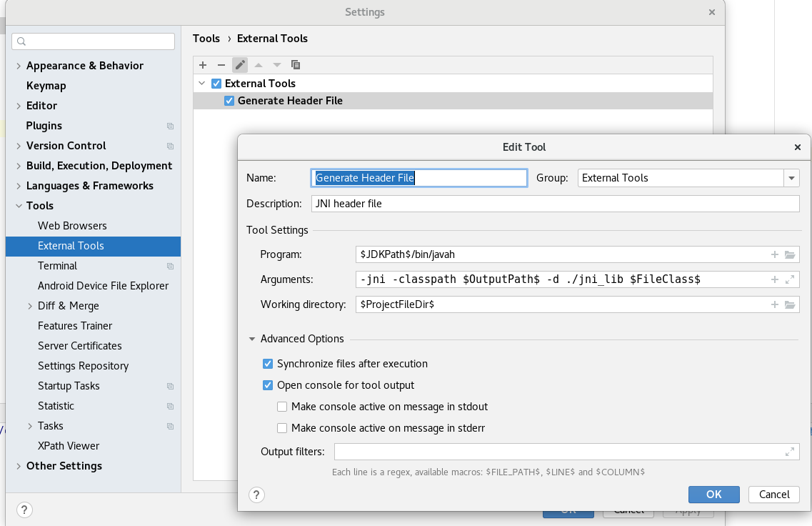
Task: Focus the settings search field
Action: tap(94, 41)
